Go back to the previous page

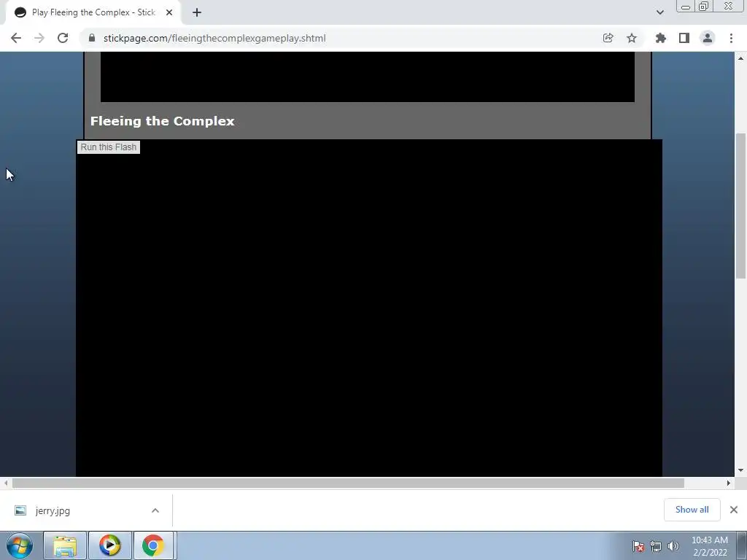(x=16, y=38)
